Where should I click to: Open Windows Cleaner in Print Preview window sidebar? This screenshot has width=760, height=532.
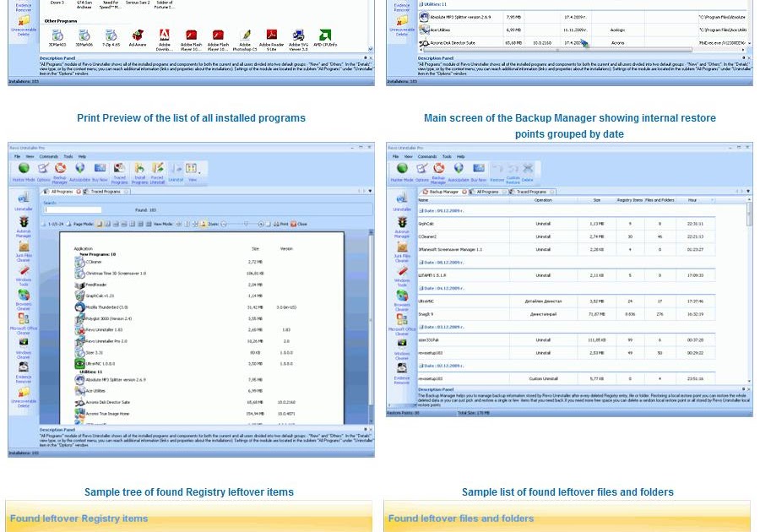[24, 349]
